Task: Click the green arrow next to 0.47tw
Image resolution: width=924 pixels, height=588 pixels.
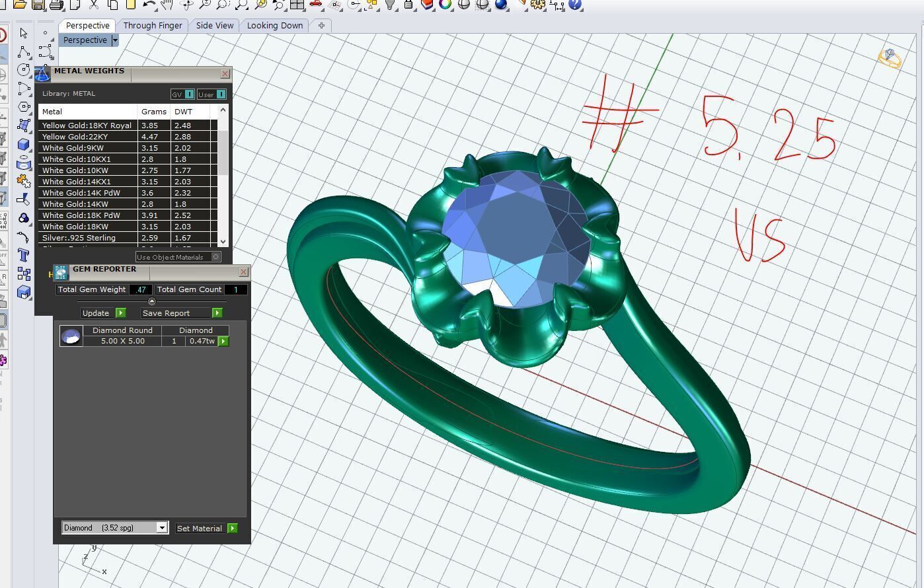Action: pos(223,341)
